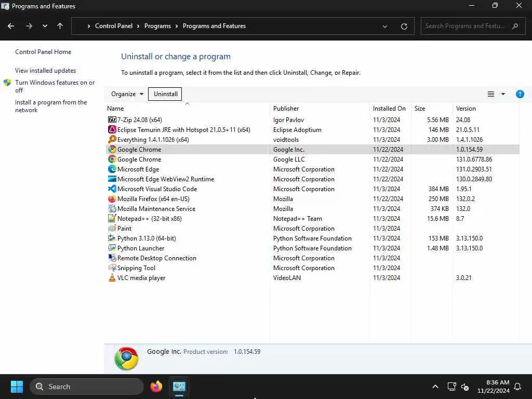Open the Windows Start menu
Image resolution: width=532 pixels, height=399 pixels.
click(17, 387)
